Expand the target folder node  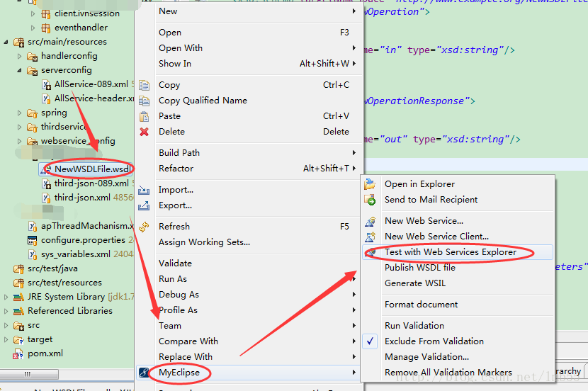(x=6, y=339)
